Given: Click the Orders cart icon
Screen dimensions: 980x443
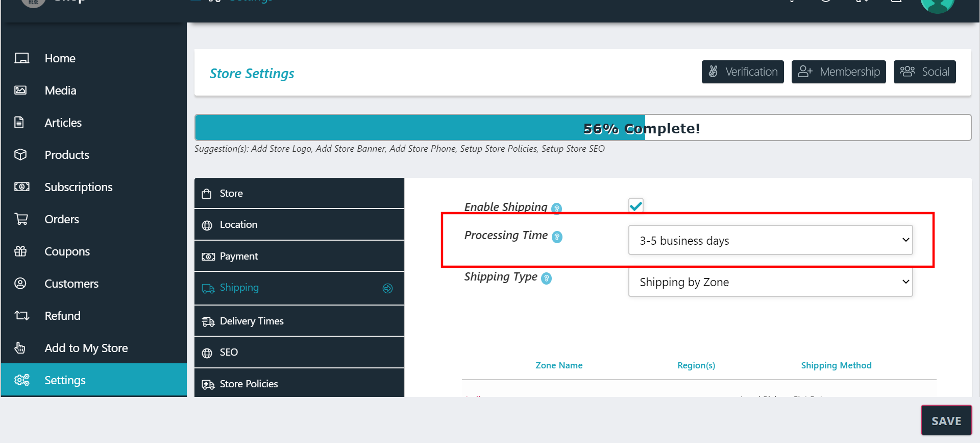Looking at the screenshot, I should click(x=21, y=219).
